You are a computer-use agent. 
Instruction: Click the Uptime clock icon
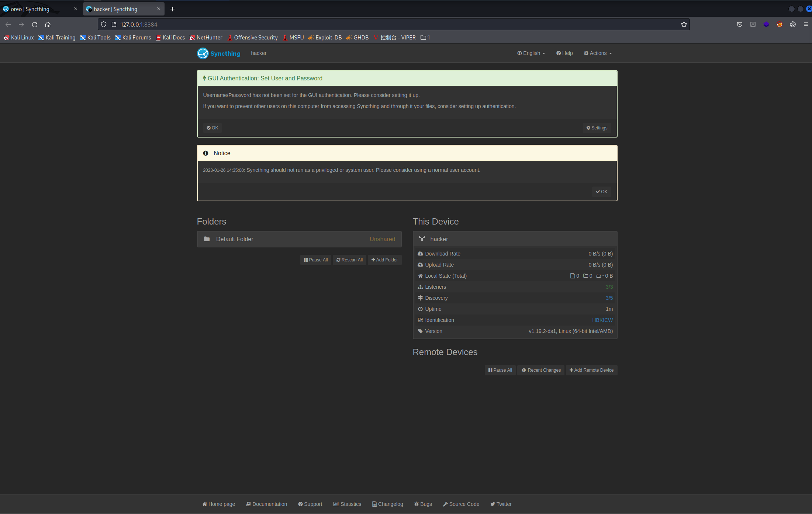click(420, 309)
